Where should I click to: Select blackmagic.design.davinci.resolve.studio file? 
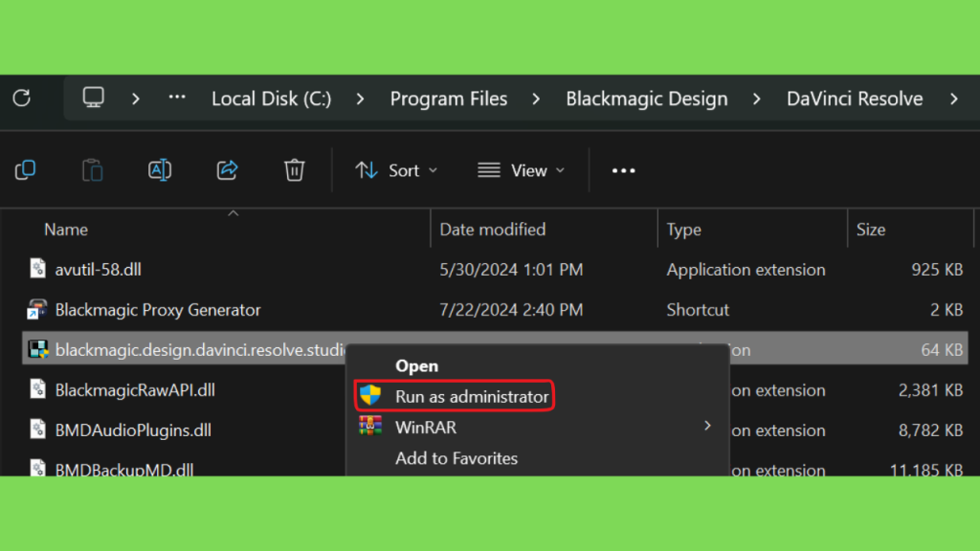point(200,350)
